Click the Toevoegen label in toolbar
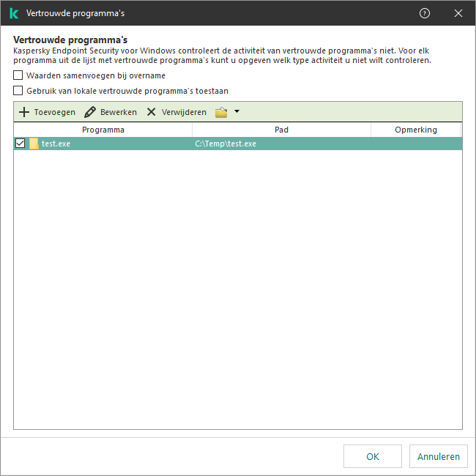Image resolution: width=476 pixels, height=476 pixels. pos(55,112)
